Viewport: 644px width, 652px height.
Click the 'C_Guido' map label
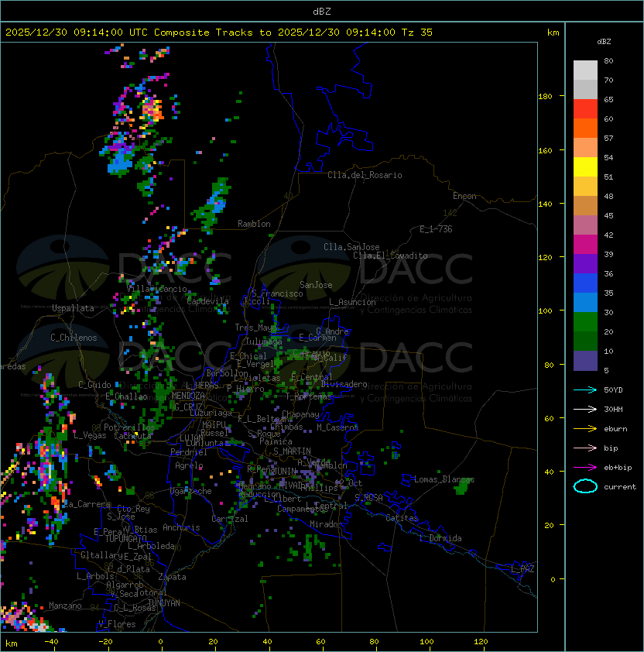(94, 385)
